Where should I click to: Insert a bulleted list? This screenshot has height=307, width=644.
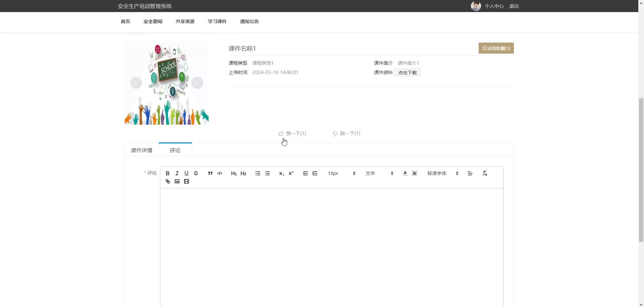click(267, 173)
